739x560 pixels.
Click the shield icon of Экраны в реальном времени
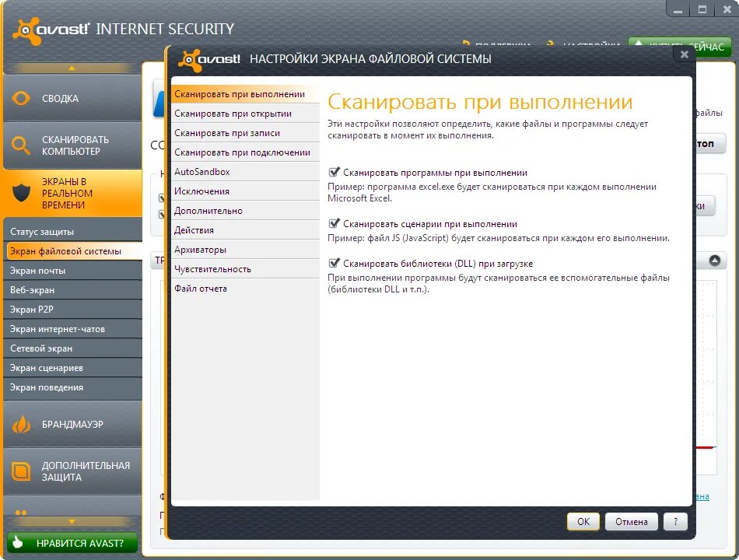[x=21, y=193]
